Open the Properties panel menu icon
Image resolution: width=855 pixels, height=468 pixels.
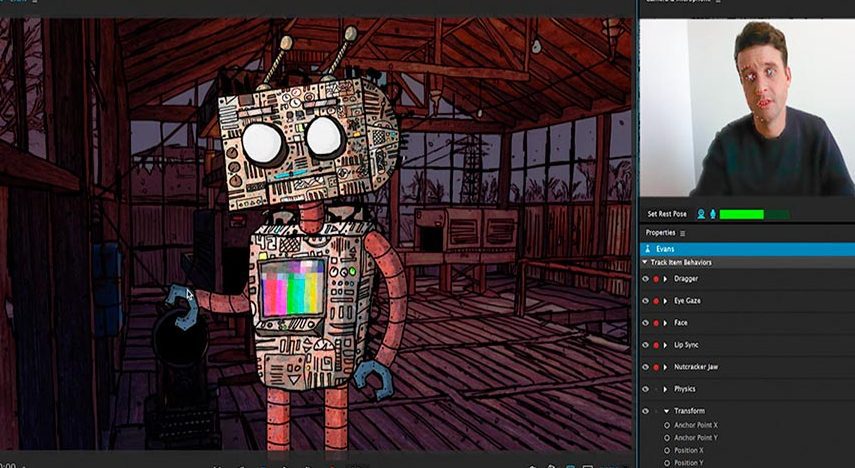(x=683, y=233)
